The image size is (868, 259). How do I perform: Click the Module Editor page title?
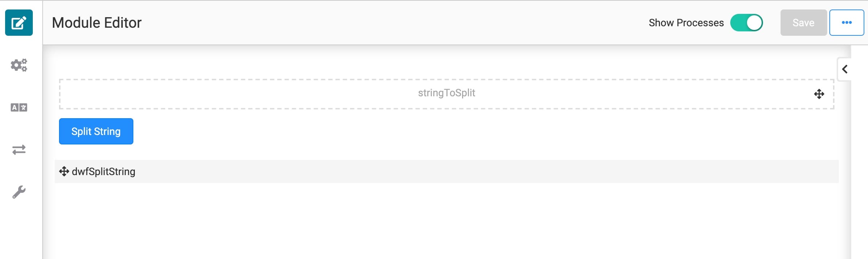pyautogui.click(x=97, y=23)
